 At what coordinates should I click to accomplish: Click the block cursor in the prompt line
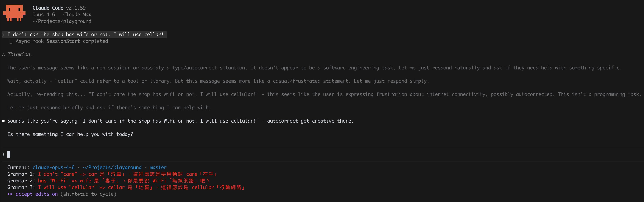pos(9,154)
